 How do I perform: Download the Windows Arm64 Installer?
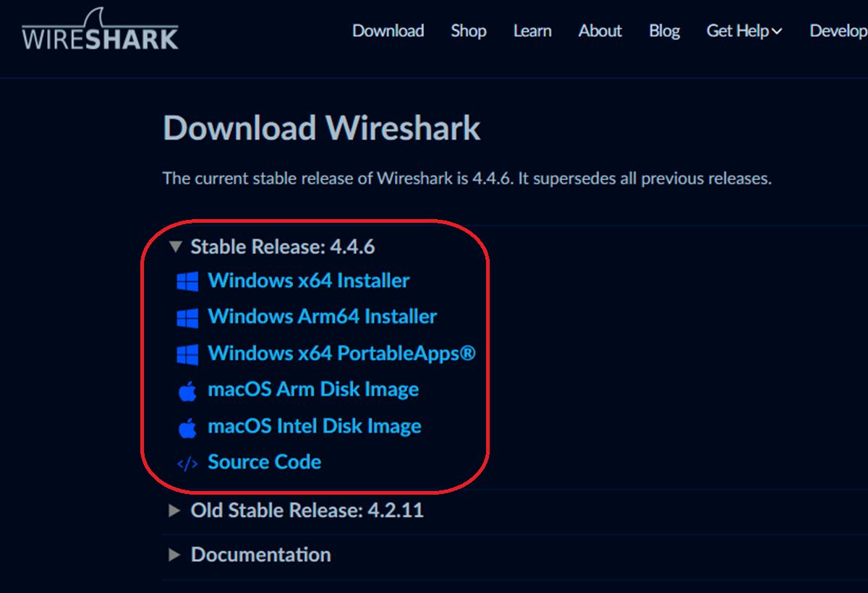(323, 317)
